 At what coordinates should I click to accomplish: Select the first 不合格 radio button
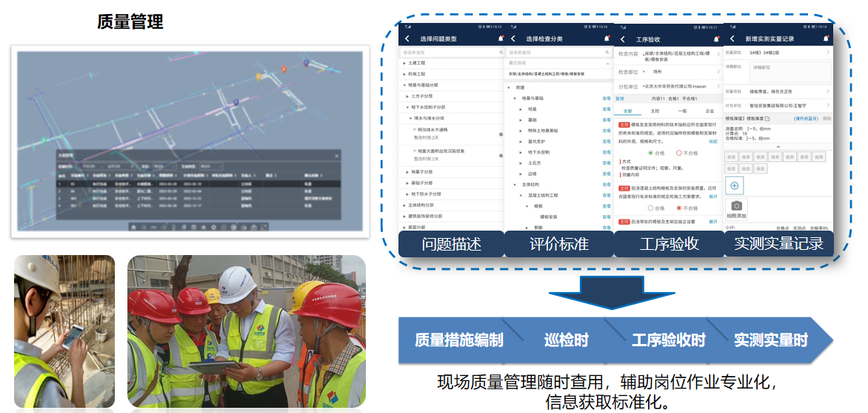[x=678, y=153]
